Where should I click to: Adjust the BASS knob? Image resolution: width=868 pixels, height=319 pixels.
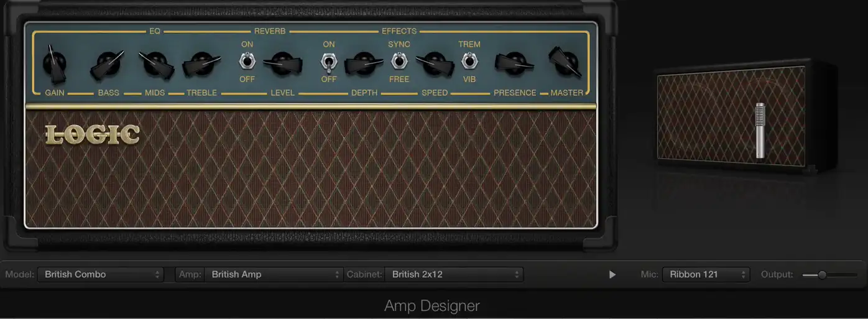[x=108, y=64]
